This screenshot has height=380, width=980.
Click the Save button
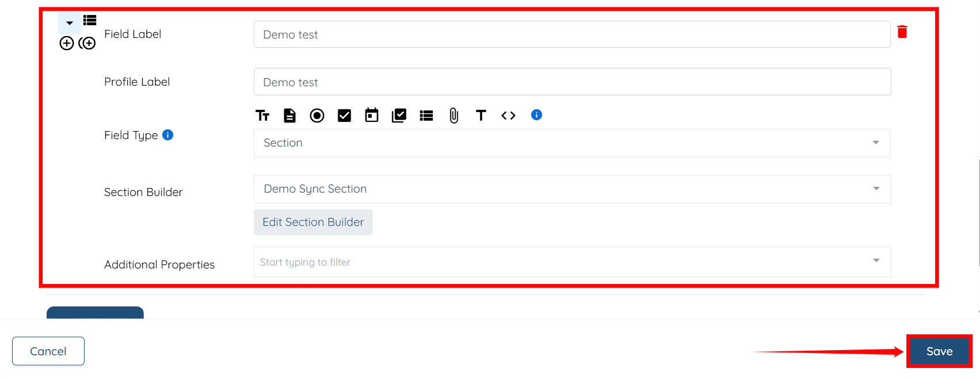(939, 351)
